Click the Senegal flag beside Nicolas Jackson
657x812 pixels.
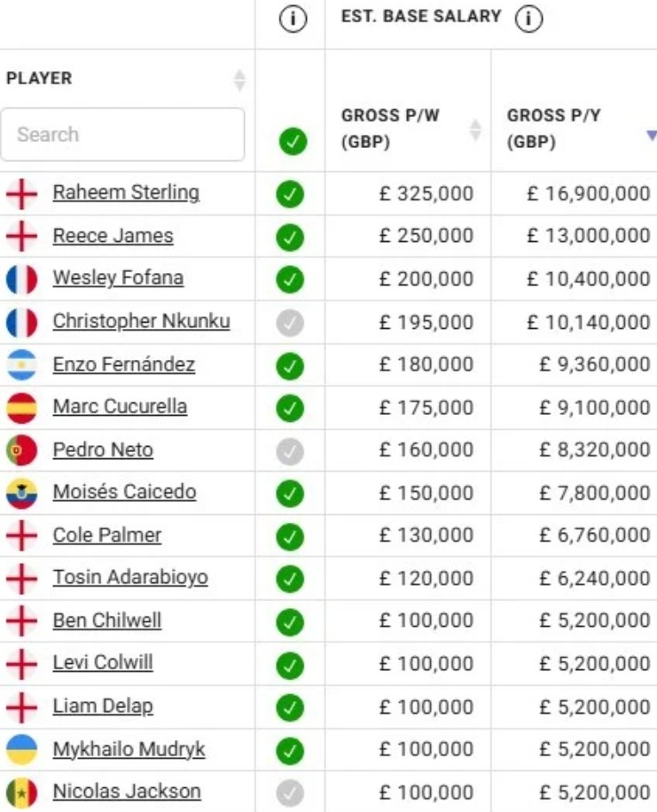tap(22, 792)
